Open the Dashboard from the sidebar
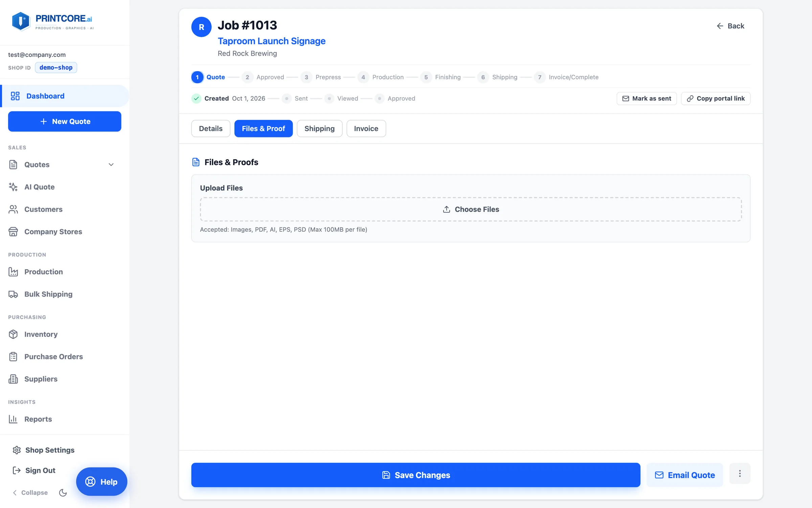Screen dimensions: 812x508 (64, 96)
